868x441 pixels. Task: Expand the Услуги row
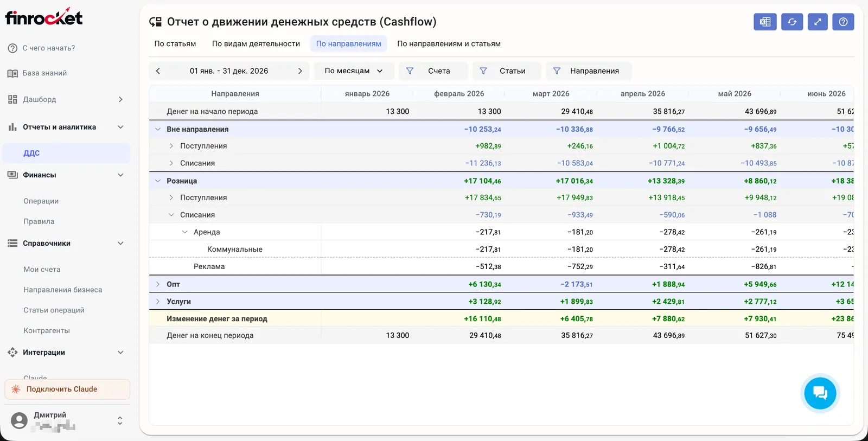(x=158, y=302)
